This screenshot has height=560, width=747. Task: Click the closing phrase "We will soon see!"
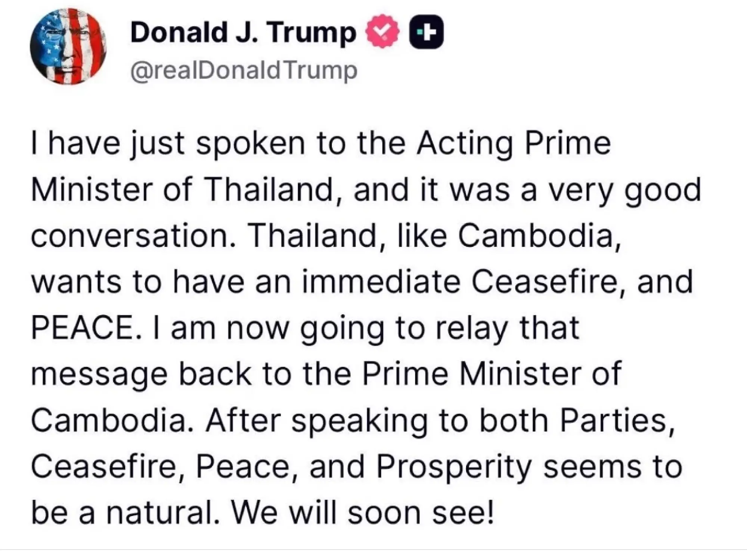[x=362, y=513]
